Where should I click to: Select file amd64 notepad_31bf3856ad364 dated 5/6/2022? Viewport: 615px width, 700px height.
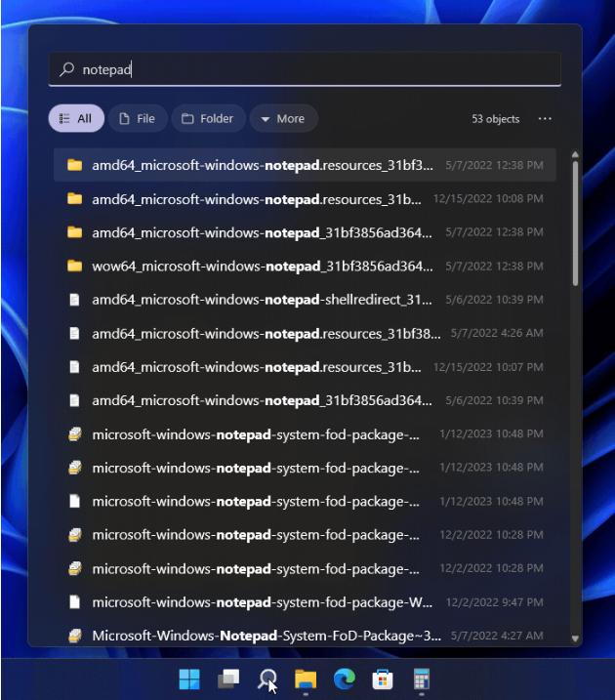pos(305,400)
